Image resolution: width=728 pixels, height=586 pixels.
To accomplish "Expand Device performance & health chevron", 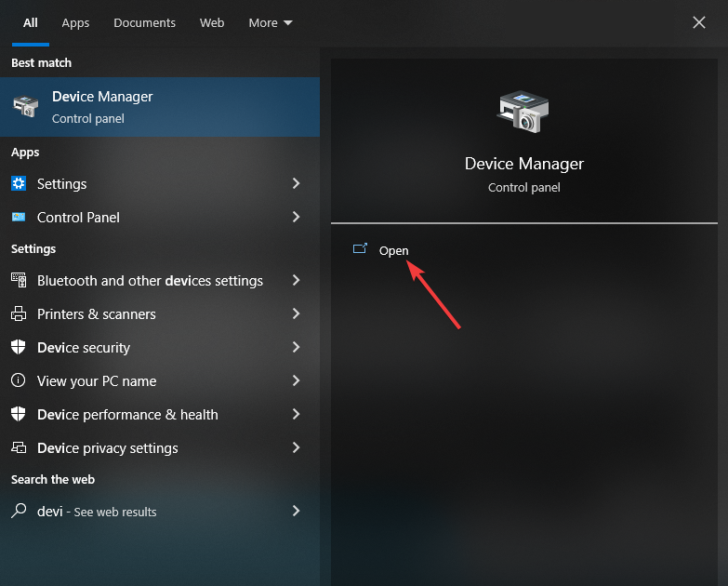I will tap(296, 415).
